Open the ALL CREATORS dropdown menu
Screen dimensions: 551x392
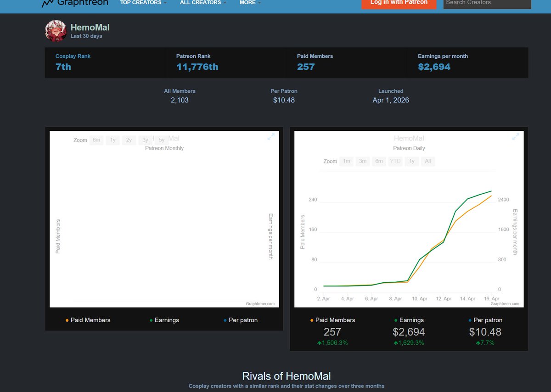[x=203, y=3]
